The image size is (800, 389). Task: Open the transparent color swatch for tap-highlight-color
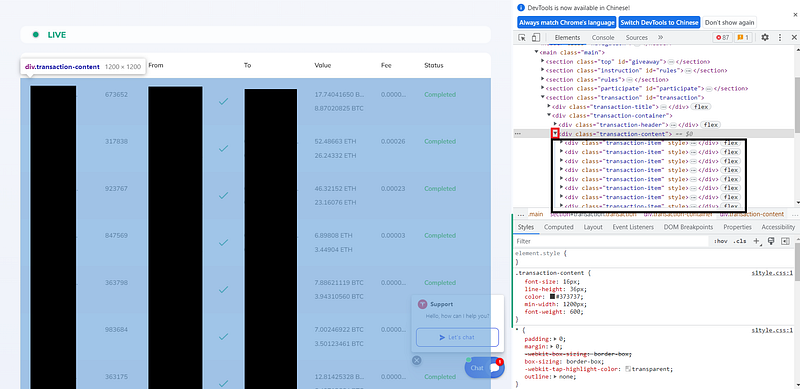(x=629, y=369)
